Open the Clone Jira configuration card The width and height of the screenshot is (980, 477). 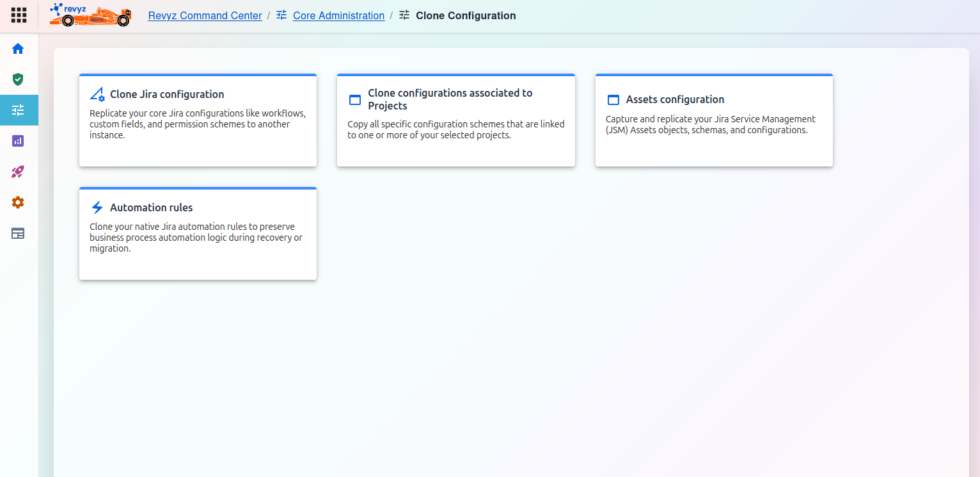click(x=198, y=121)
